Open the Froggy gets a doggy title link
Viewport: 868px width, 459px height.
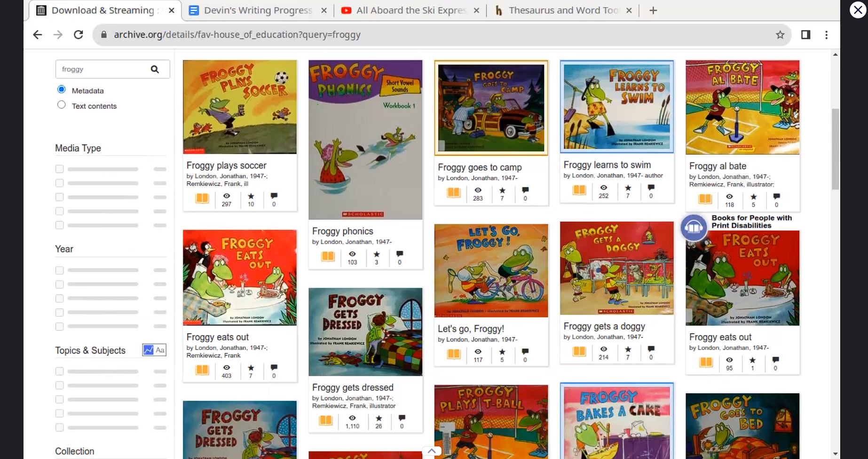tap(604, 326)
